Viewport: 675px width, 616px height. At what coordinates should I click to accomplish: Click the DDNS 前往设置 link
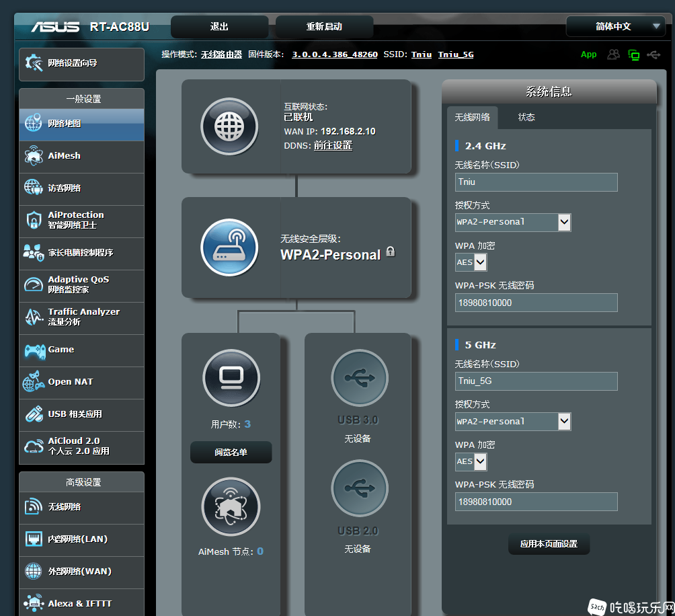pyautogui.click(x=333, y=145)
